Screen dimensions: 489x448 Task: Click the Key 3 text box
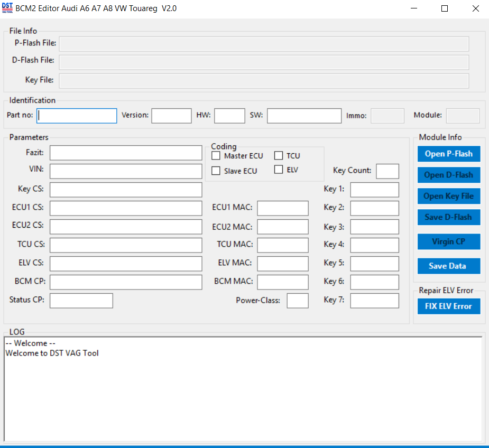coord(374,227)
